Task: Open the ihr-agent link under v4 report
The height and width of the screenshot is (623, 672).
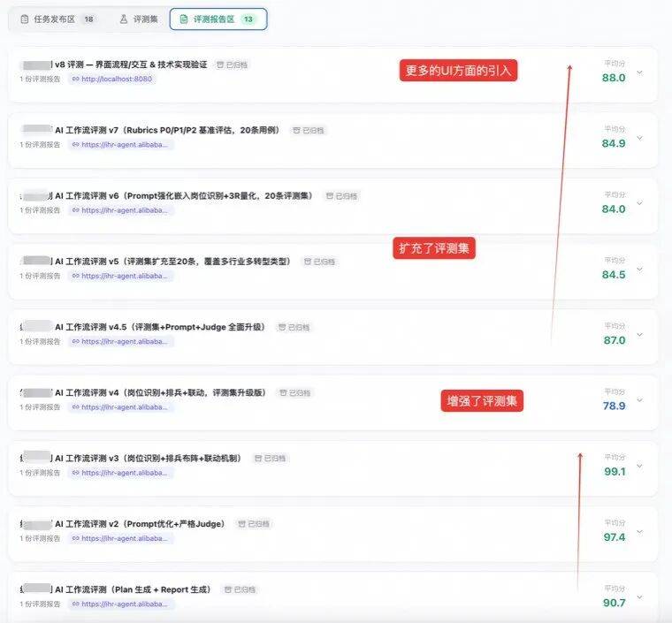Action: 120,406
